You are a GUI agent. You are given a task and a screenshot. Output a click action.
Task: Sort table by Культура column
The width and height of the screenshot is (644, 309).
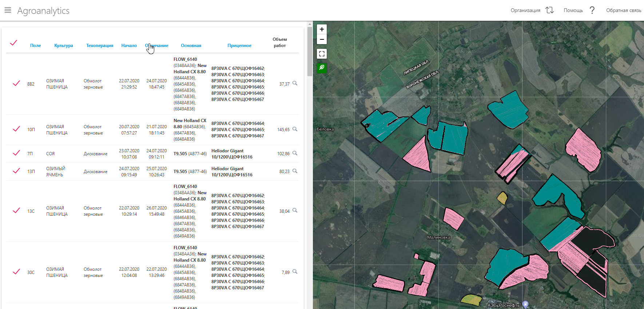pos(64,46)
